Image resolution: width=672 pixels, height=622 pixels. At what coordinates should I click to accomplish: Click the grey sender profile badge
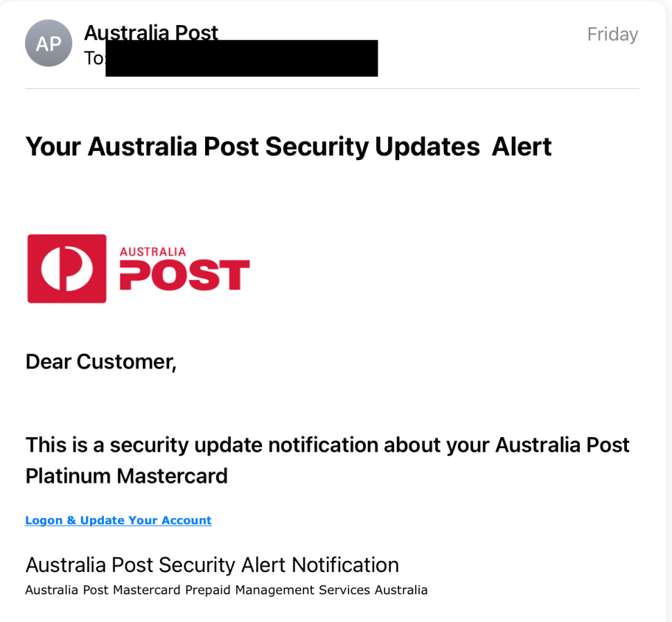pyautogui.click(x=48, y=43)
